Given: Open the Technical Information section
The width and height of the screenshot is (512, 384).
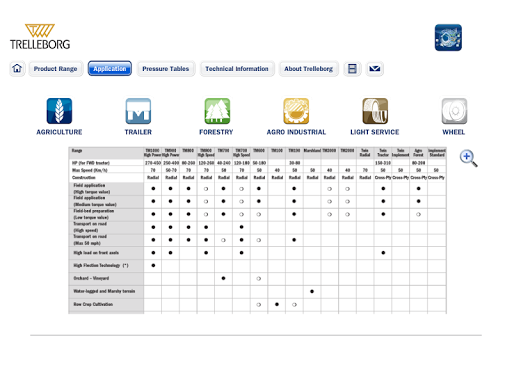Looking at the screenshot, I should click(x=237, y=69).
